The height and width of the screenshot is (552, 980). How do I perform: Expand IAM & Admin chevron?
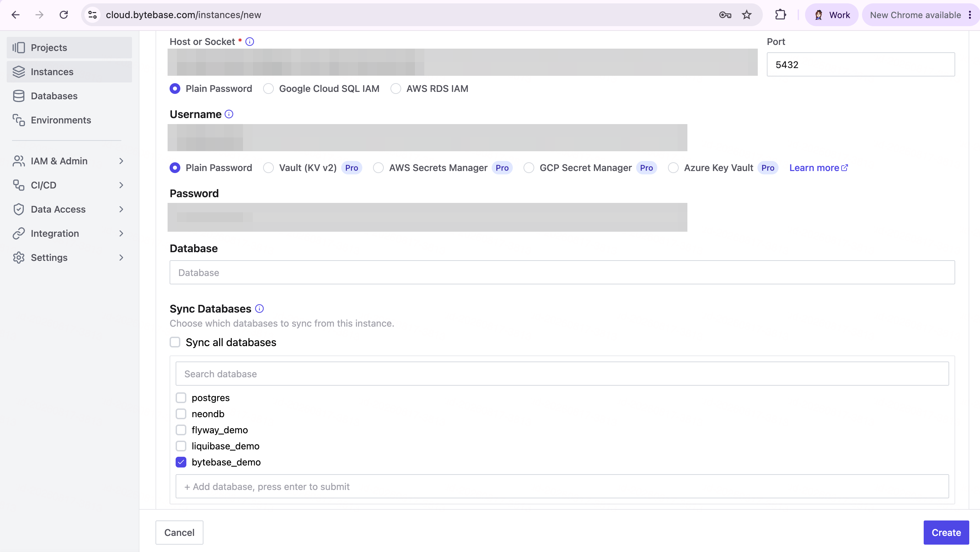tap(121, 161)
